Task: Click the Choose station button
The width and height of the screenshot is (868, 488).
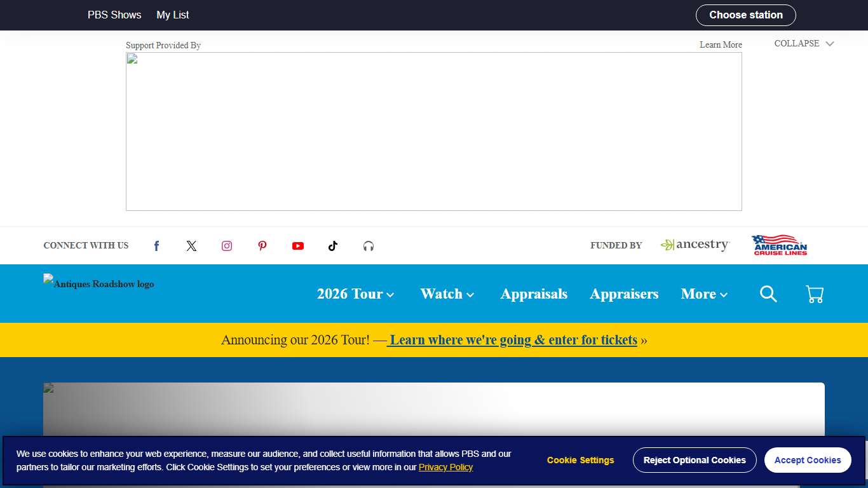Action: 745,15
